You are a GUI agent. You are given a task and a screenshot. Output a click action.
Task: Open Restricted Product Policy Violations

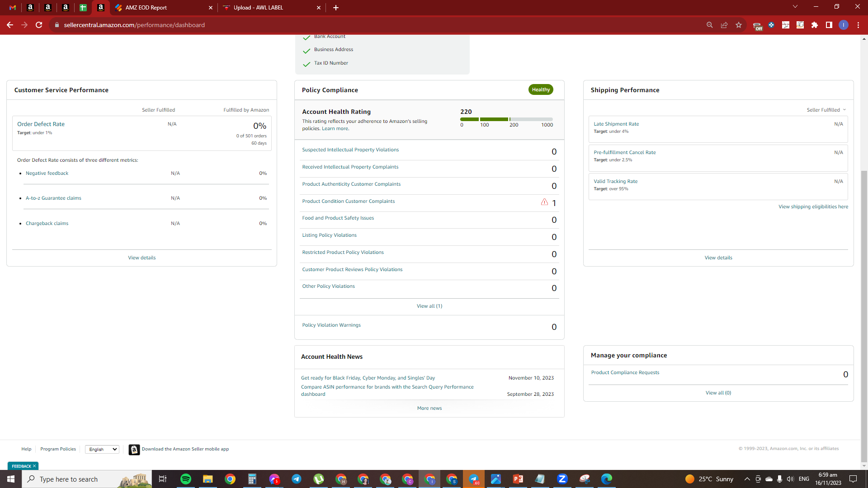343,252
